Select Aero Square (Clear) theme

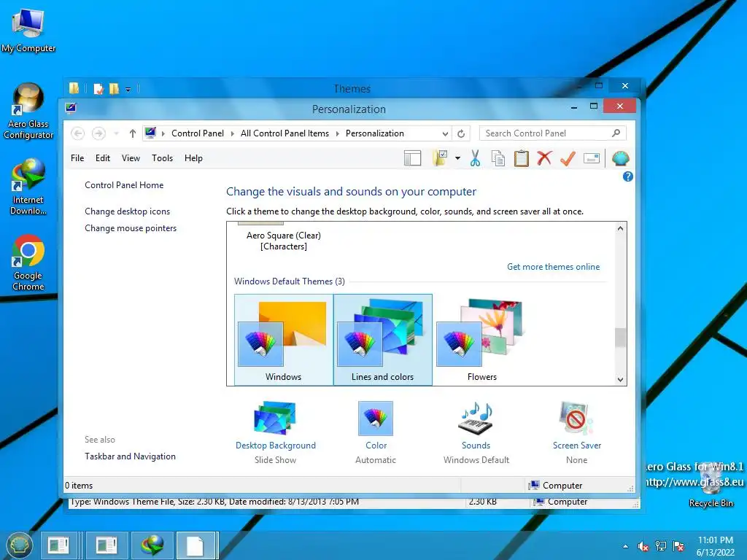284,241
